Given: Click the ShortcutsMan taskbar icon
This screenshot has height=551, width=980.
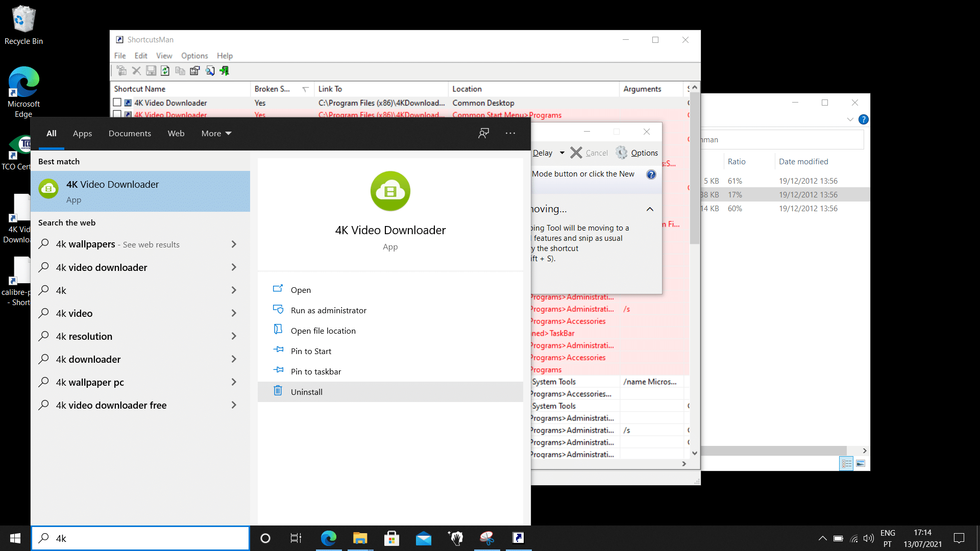Looking at the screenshot, I should tap(519, 538).
